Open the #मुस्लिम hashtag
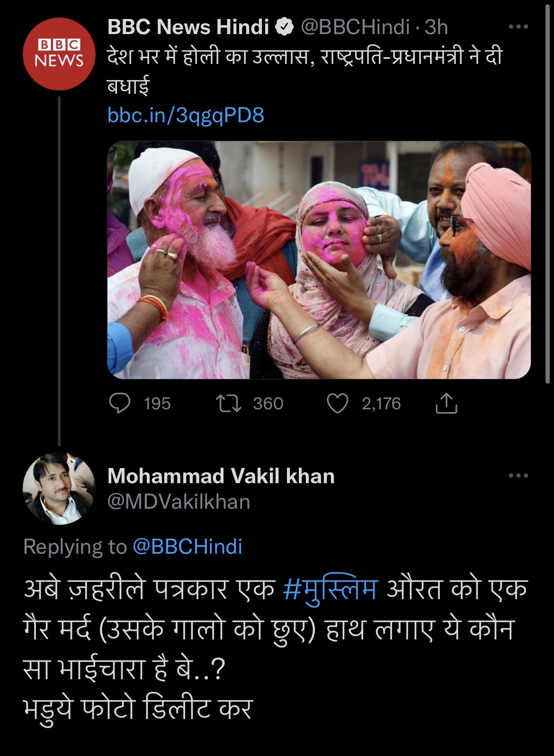The height and width of the screenshot is (756, 554). 331,589
